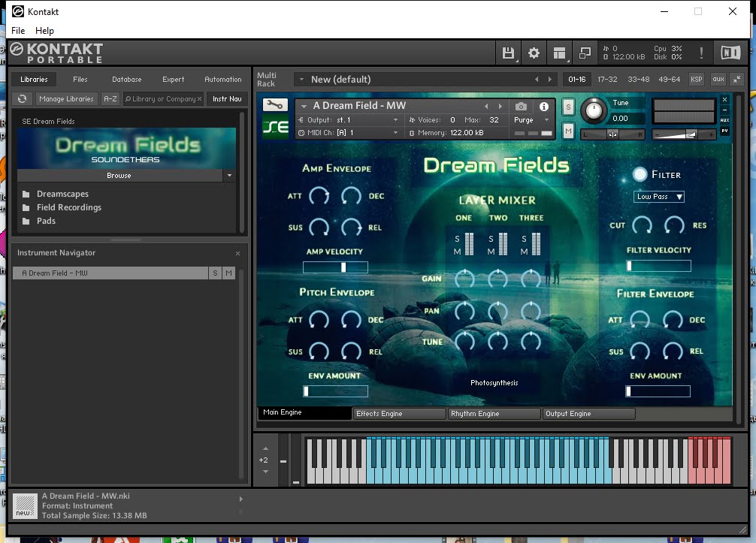Mute the instrument with header M button
The height and width of the screenshot is (543, 756).
click(568, 131)
